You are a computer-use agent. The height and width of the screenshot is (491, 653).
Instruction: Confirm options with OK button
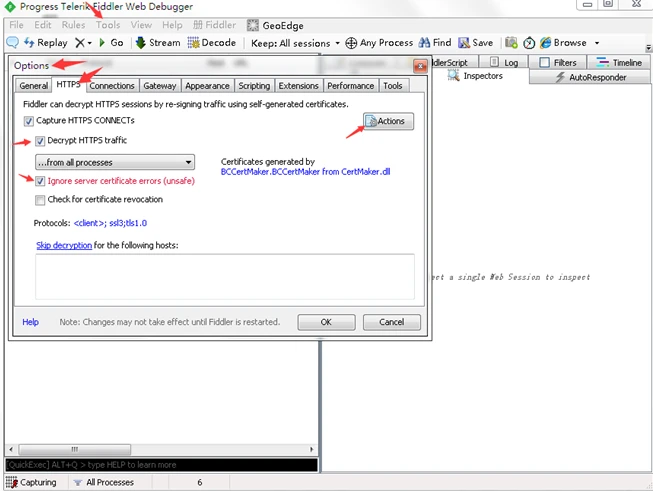[x=326, y=322]
